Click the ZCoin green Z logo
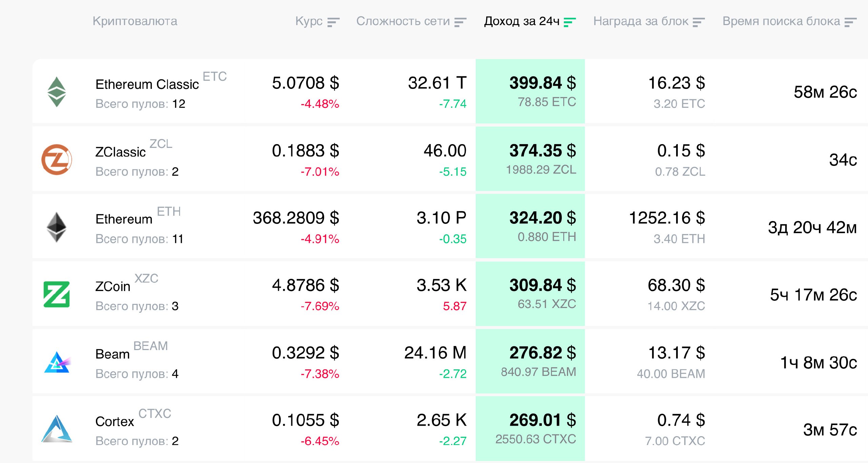Viewport: 868px width, 463px height. (57, 294)
